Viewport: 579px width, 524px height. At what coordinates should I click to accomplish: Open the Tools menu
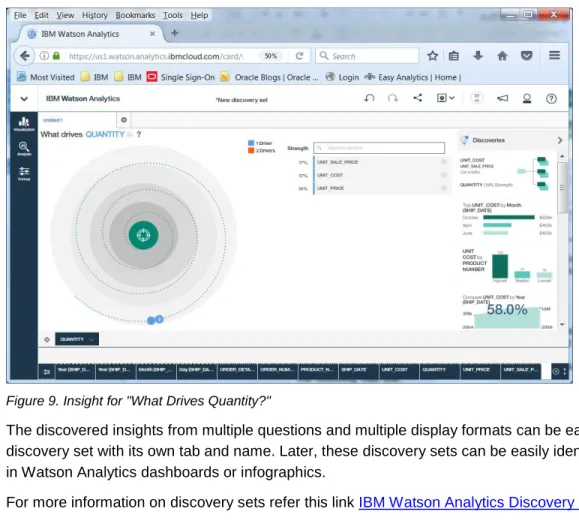(173, 15)
